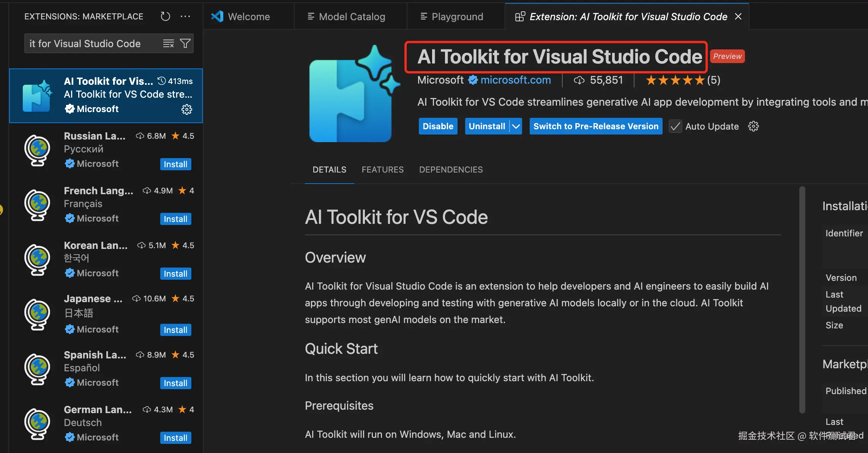Refresh the extensions marketplace list
The image size is (868, 453).
[165, 16]
